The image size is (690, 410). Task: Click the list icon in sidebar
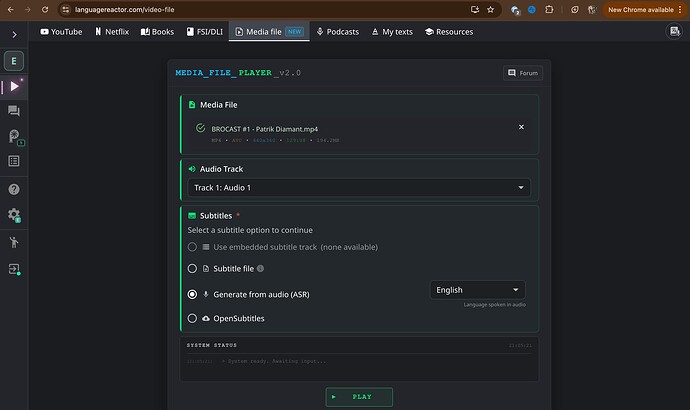(x=14, y=161)
